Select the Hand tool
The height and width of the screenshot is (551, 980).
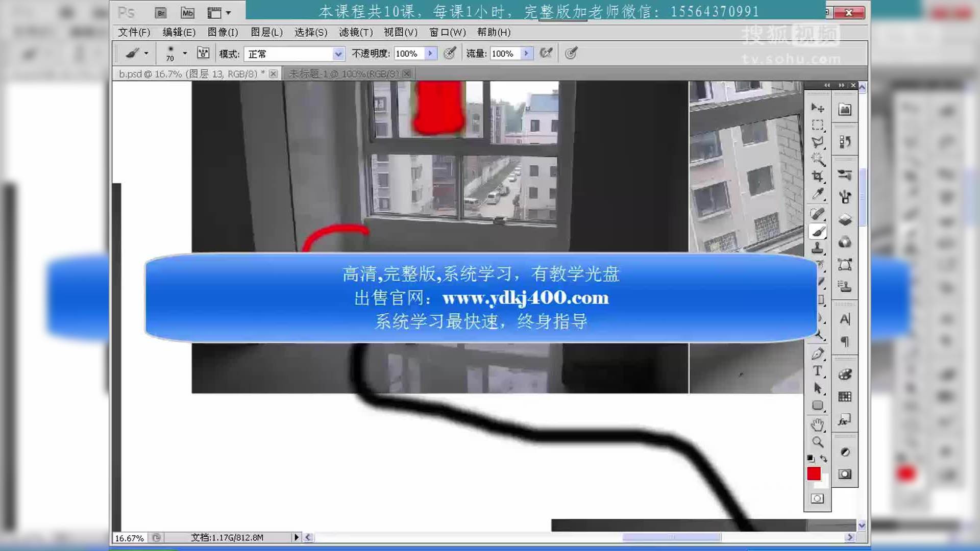818,423
